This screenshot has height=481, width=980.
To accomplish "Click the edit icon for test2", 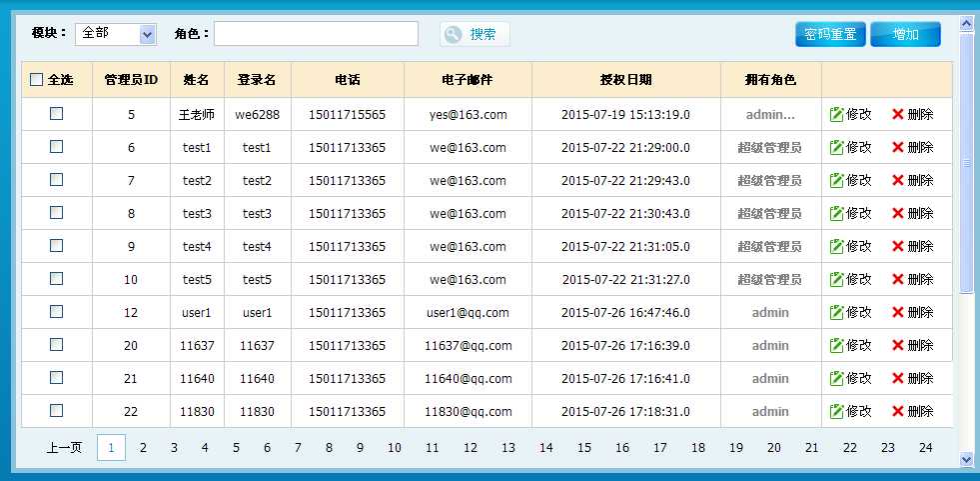I will pos(836,180).
